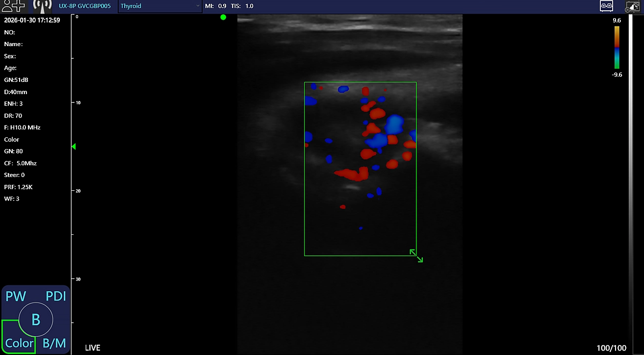Click the green focus marker on depth ruler
Image resolution: width=644 pixels, height=355 pixels.
[74, 147]
